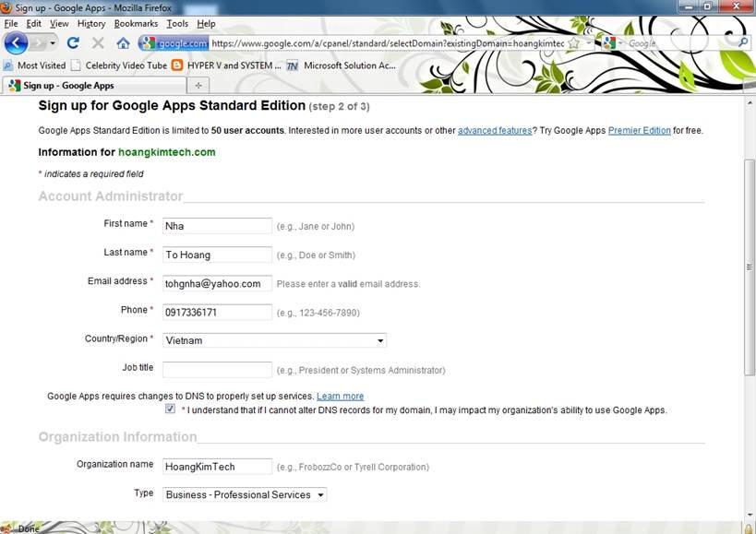The height and width of the screenshot is (534, 756).
Task: Click the Firefox logo in title bar
Action: click(x=6, y=7)
